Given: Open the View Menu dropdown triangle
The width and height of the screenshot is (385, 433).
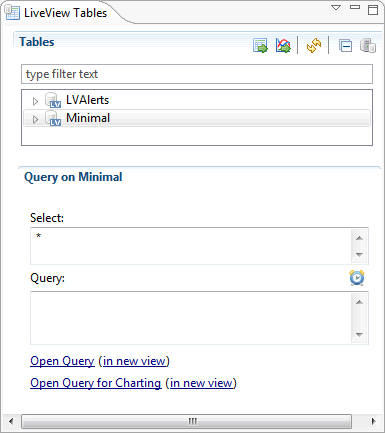Looking at the screenshot, I should coord(336,8).
